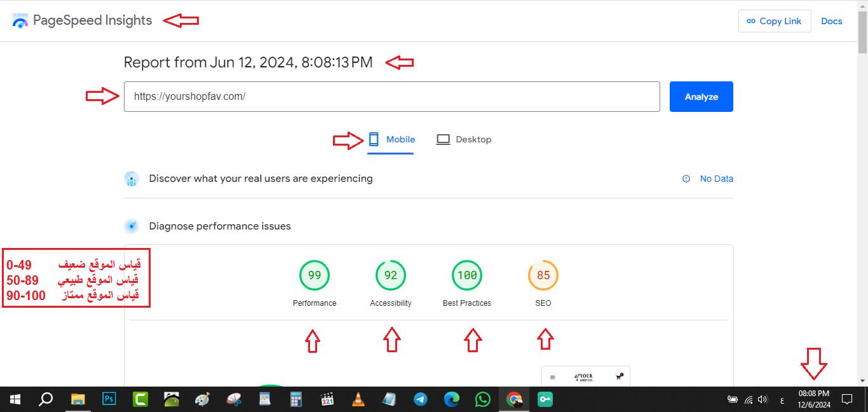Image resolution: width=868 pixels, height=412 pixels.
Task: Switch to the Desktop report tab
Action: [x=464, y=140]
